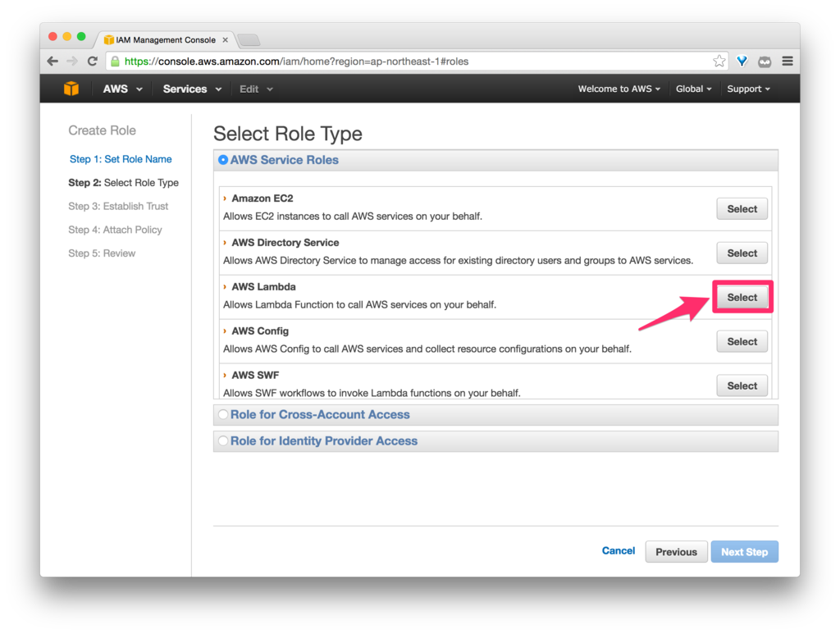840x634 pixels.
Task: Select Role for Identity Provider Access radio
Action: [x=223, y=440]
